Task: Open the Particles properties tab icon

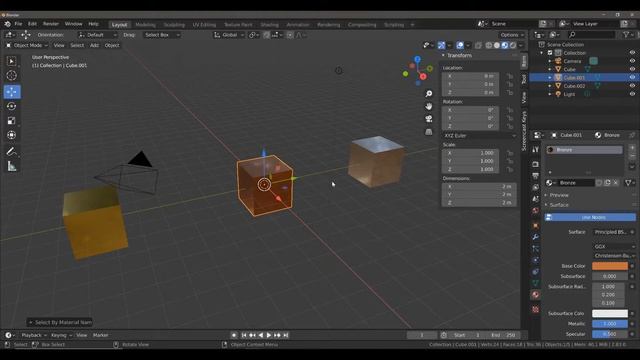Action: pyautogui.click(x=536, y=249)
